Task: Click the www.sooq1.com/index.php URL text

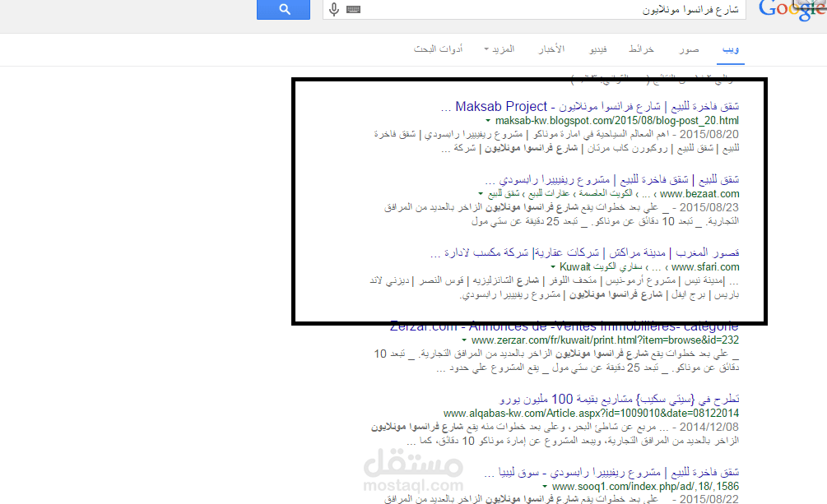Action: click(646, 487)
